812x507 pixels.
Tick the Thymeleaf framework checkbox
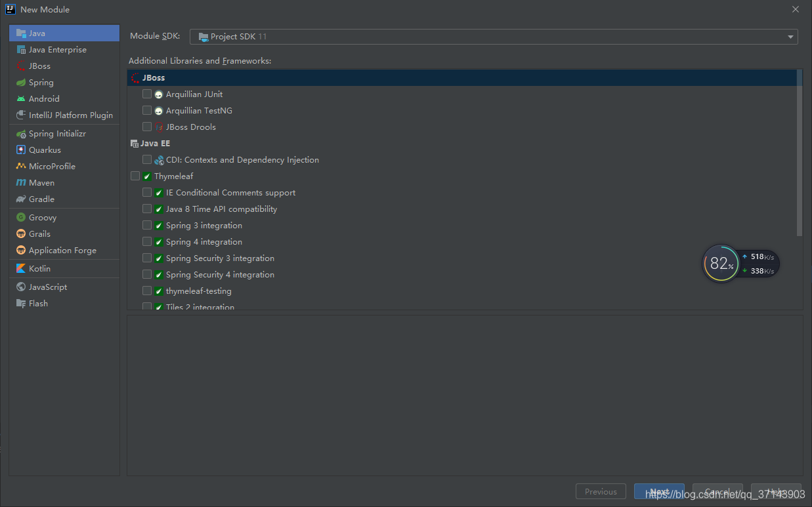[x=135, y=176]
